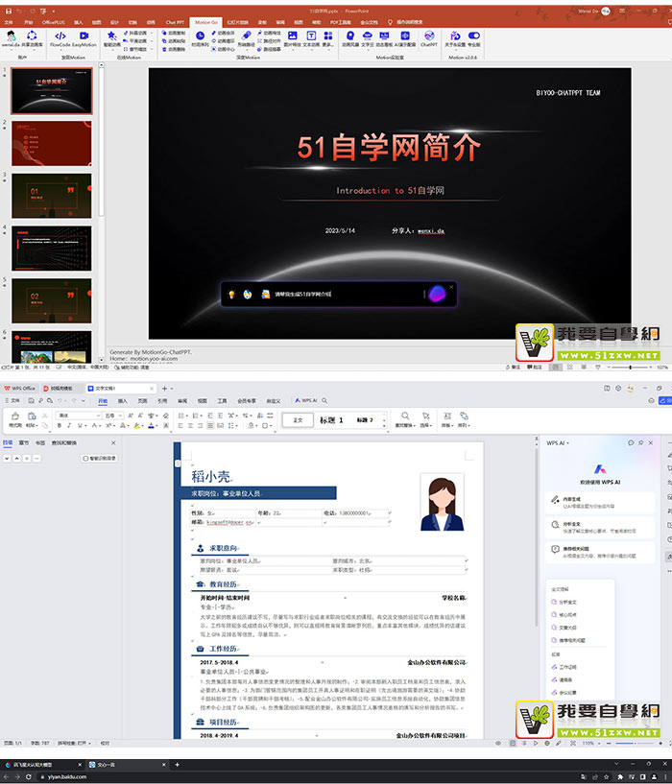
Task: Bookmark page with the browser star icon
Action: pyautogui.click(x=607, y=776)
